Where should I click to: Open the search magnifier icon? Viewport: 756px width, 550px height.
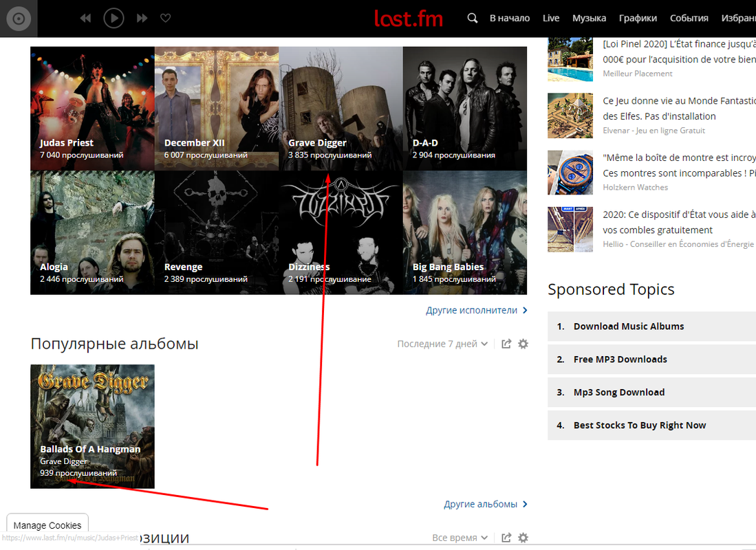(473, 18)
